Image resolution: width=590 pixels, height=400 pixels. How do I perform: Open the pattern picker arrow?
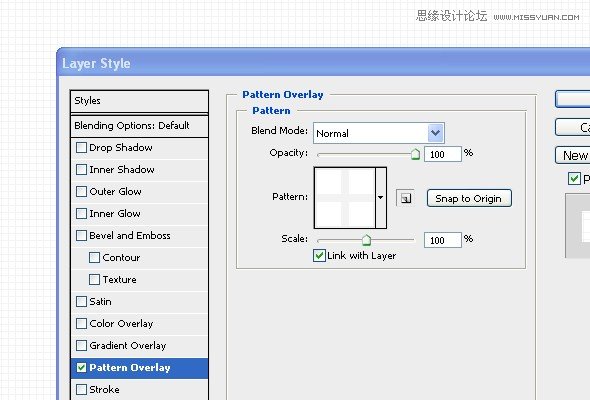click(381, 198)
